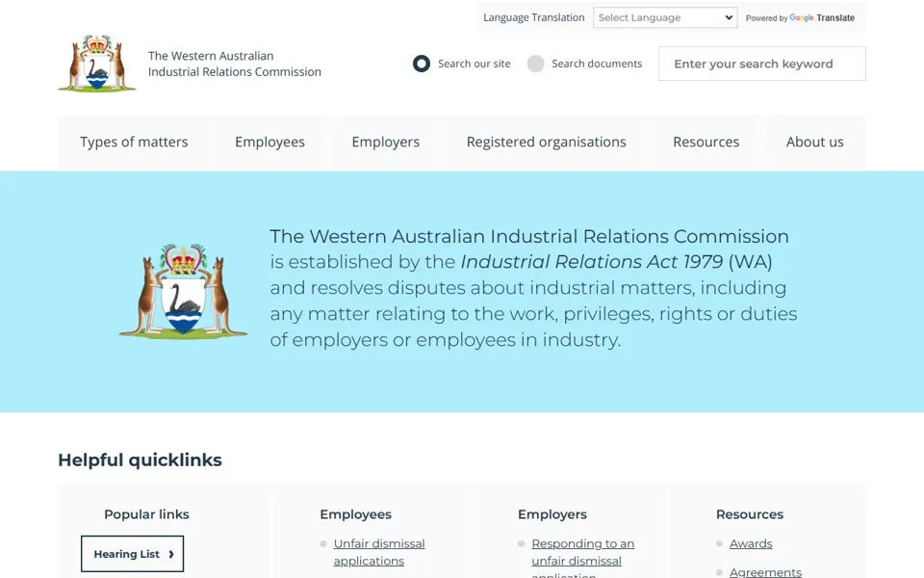Open the Employees navigation menu
924x578 pixels.
click(x=269, y=143)
